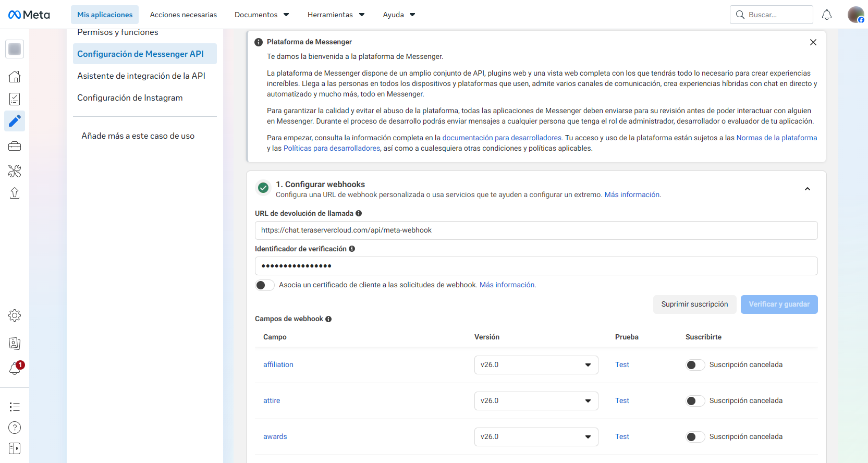The image size is (868, 463).
Task: Toggle the sidebar panel collapse icon
Action: 15,448
